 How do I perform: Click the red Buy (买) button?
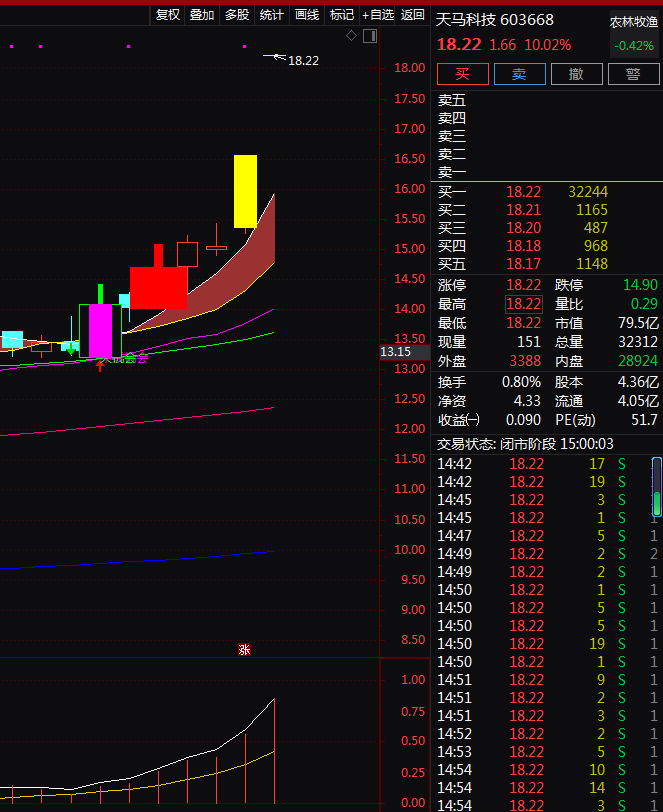tap(462, 74)
